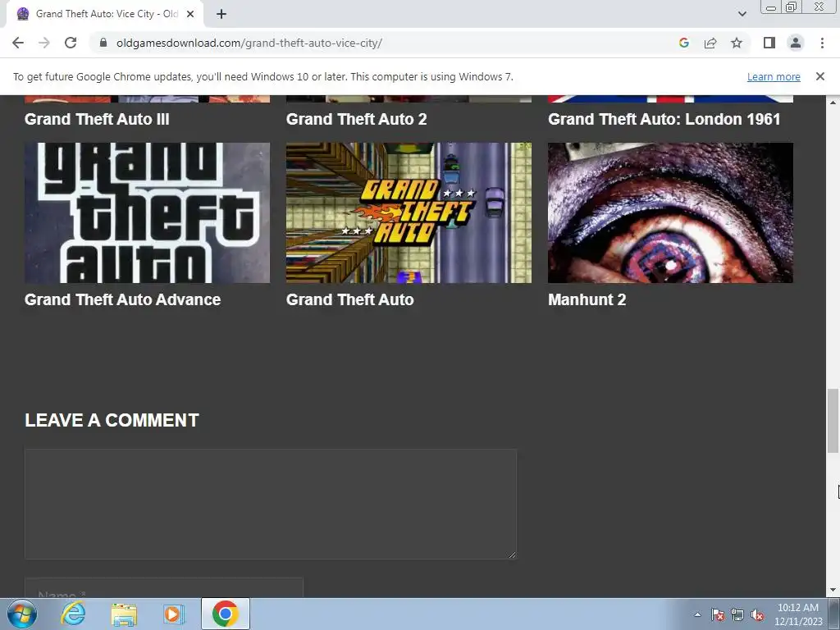Click the Name input field
This screenshot has height=630, width=840.
(164, 587)
